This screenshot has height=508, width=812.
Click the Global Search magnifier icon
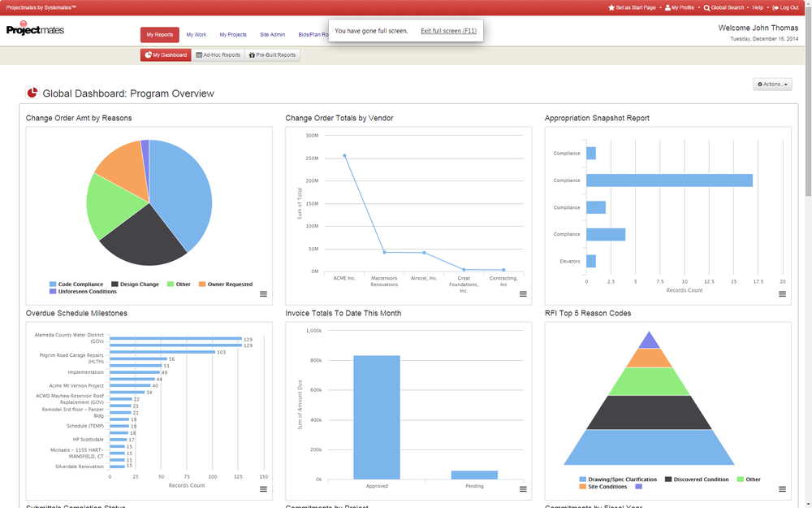pos(706,8)
